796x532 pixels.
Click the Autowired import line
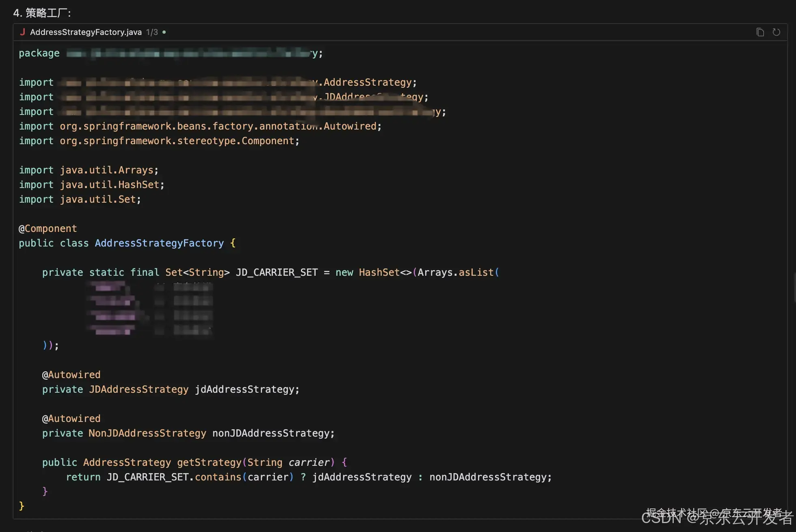coord(200,126)
